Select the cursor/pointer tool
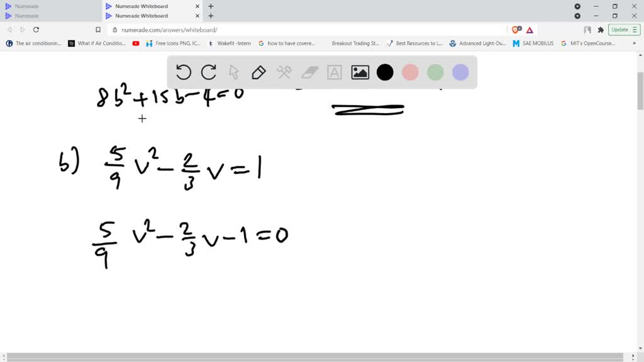Screen dimensions: 644x362 click(233, 72)
